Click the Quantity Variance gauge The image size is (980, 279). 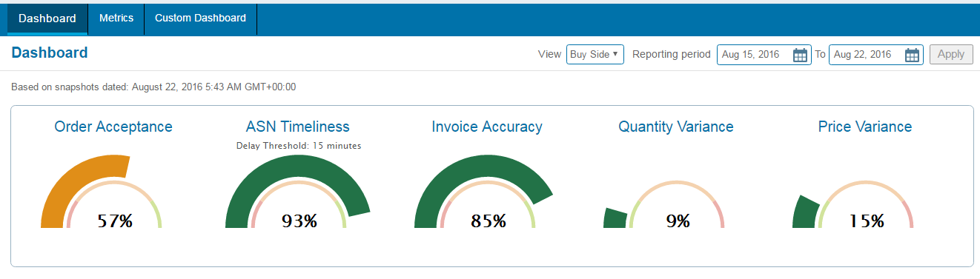664,204
